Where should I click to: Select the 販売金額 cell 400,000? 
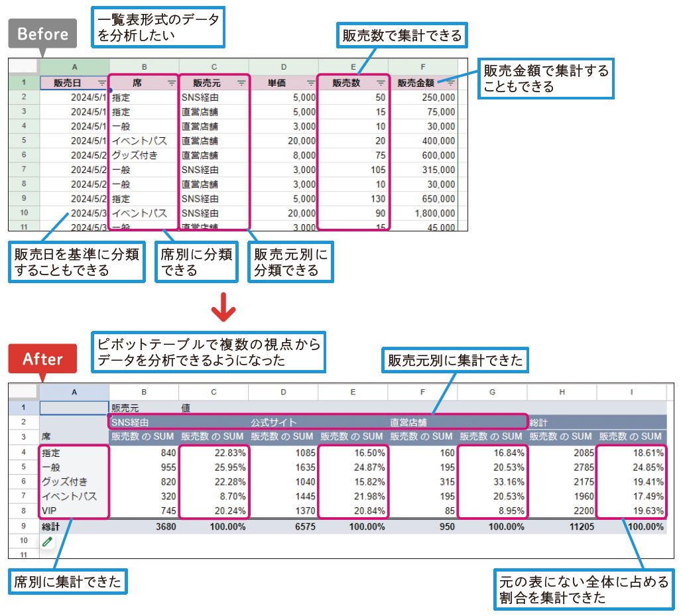(423, 141)
